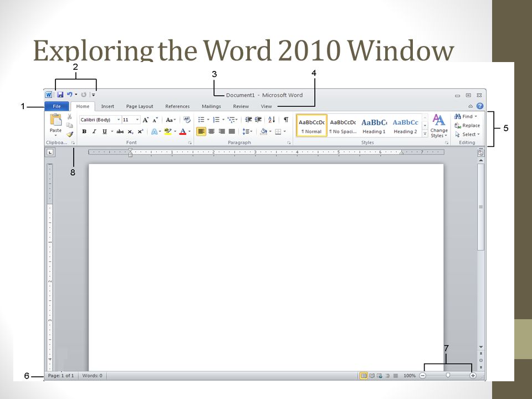The height and width of the screenshot is (399, 532).
Task: Apply the Normal style
Action: 311,126
